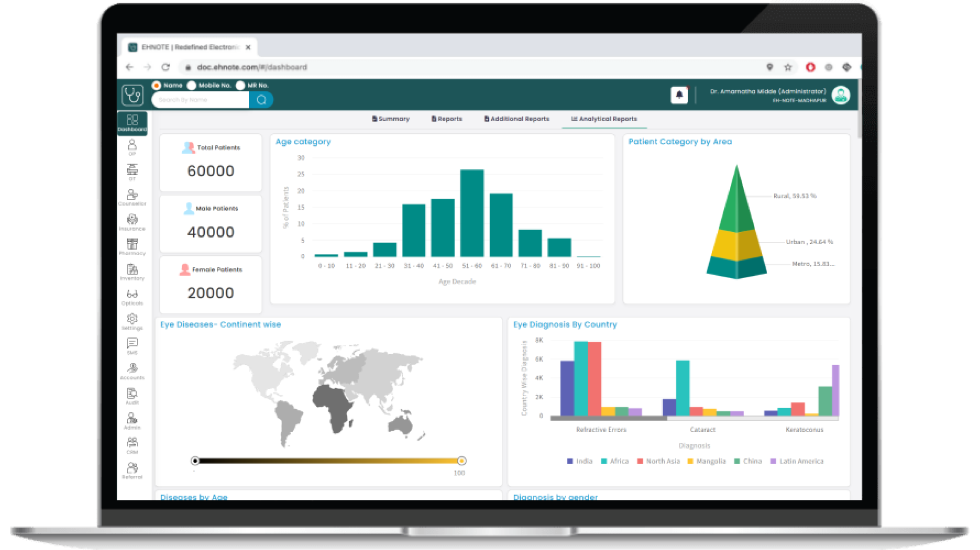Click the Urban yellow pyramid segment

click(737, 245)
